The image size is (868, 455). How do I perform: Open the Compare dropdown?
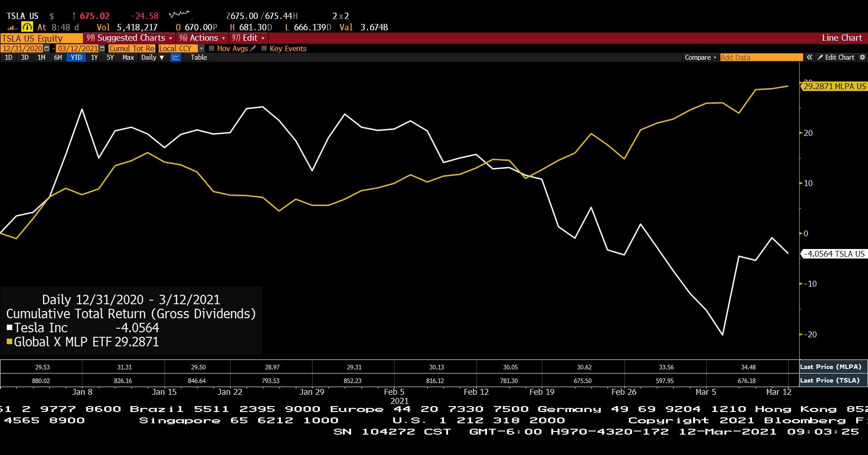tap(700, 57)
